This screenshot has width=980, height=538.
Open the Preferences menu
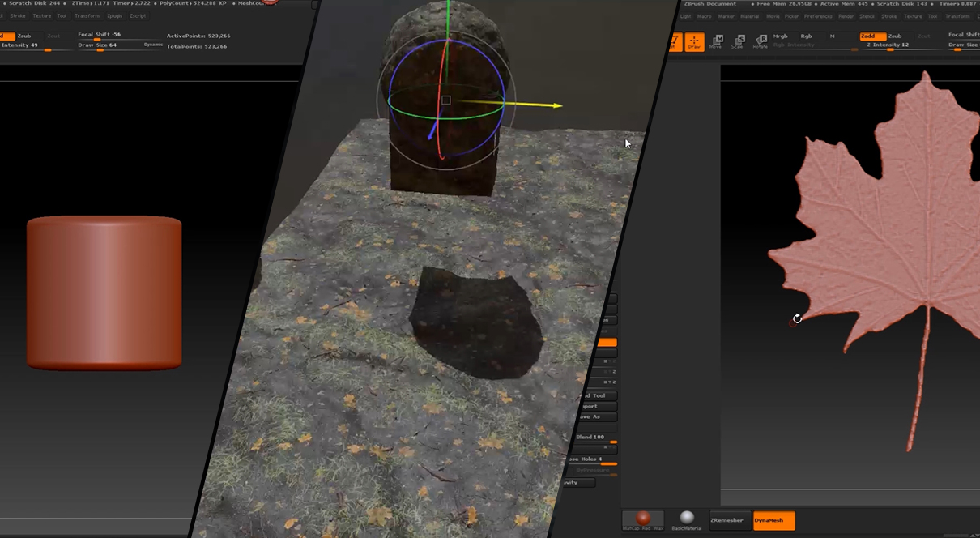tap(818, 16)
